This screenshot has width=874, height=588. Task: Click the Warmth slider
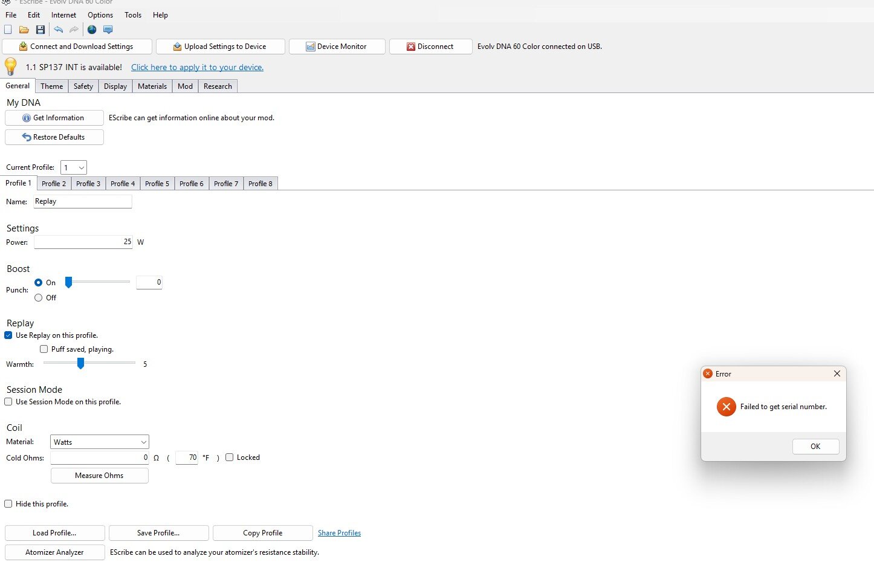click(x=89, y=363)
